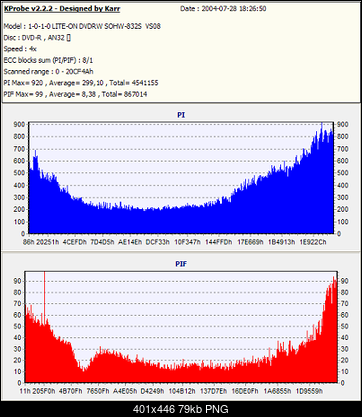This screenshot has height=417, width=362.
Task: Click the 11h label under PIF chart
Action: pos(25,391)
